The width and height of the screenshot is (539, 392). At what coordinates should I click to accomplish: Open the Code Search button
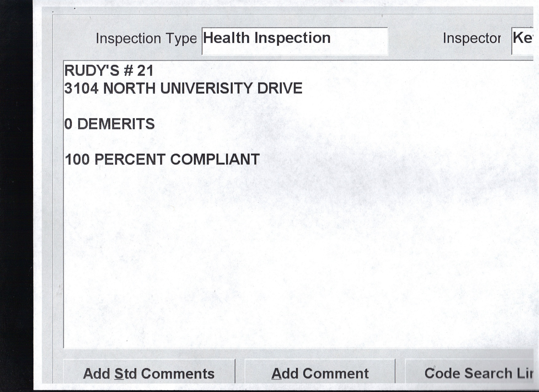pyautogui.click(x=473, y=373)
